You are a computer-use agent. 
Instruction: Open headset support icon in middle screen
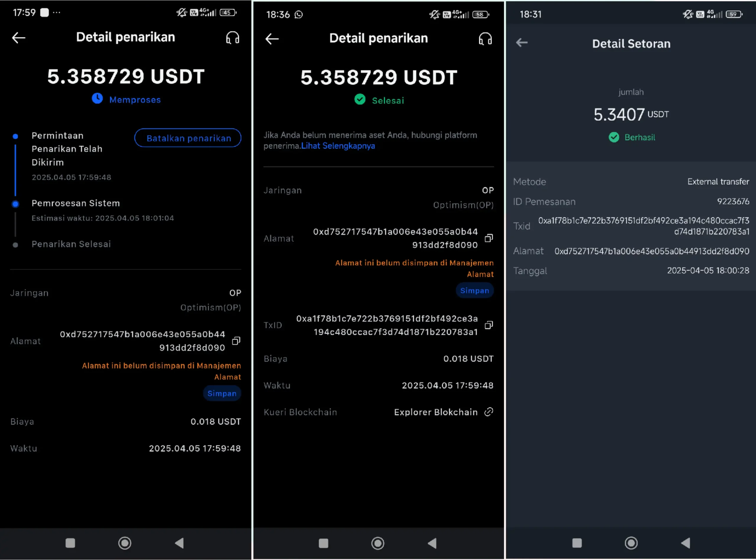tap(485, 39)
